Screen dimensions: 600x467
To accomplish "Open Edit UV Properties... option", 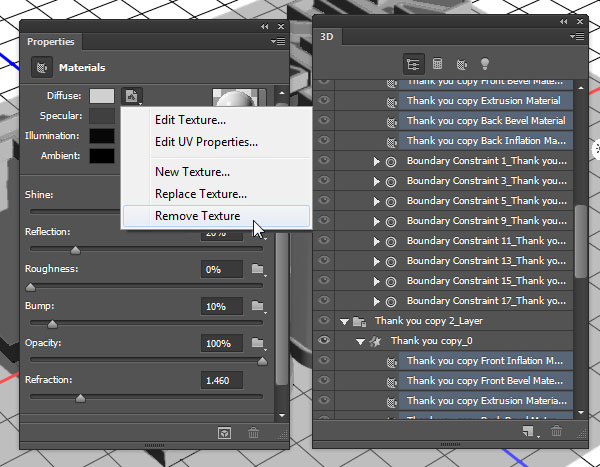I will (206, 142).
